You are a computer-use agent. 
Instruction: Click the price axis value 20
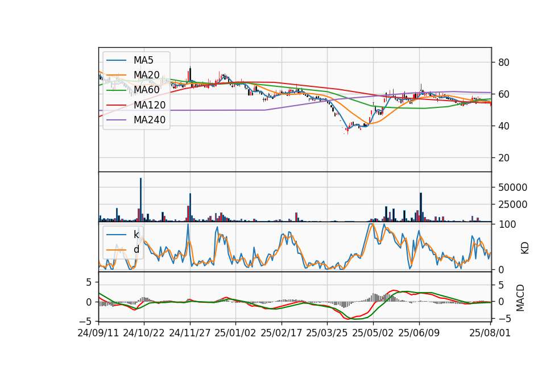504,158
